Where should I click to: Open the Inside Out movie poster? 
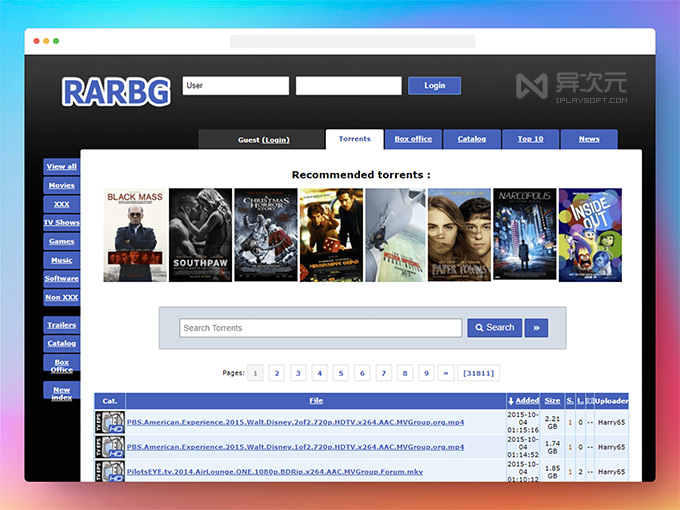click(589, 235)
